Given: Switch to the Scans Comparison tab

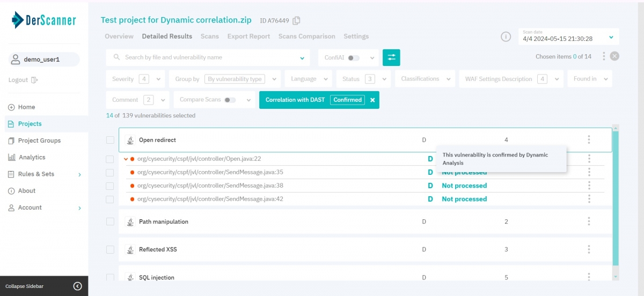Looking at the screenshot, I should click(x=306, y=36).
